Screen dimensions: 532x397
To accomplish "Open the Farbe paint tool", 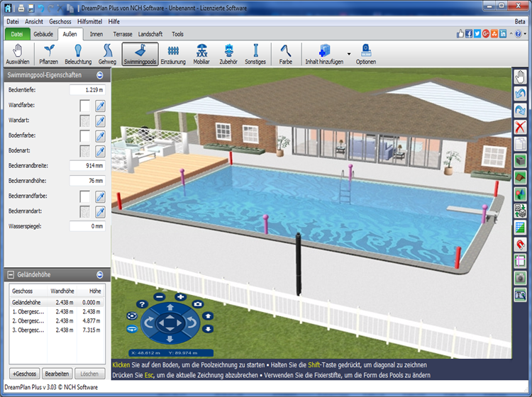I will (x=286, y=55).
